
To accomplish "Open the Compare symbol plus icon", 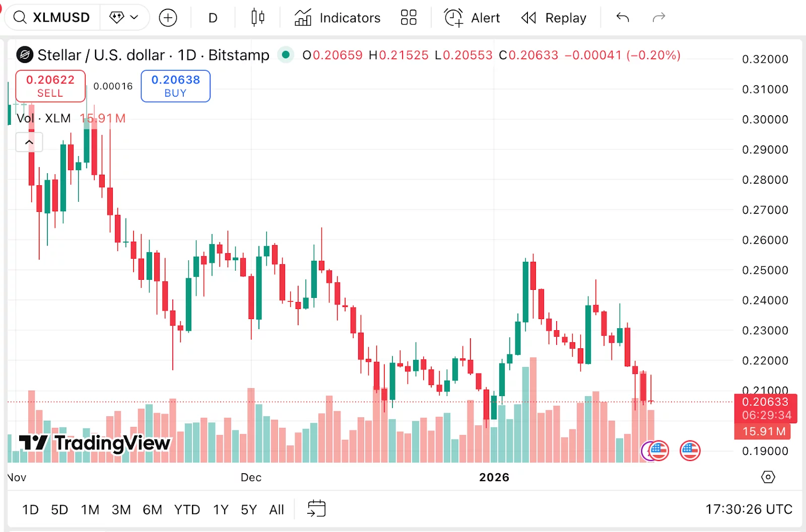I will (168, 17).
